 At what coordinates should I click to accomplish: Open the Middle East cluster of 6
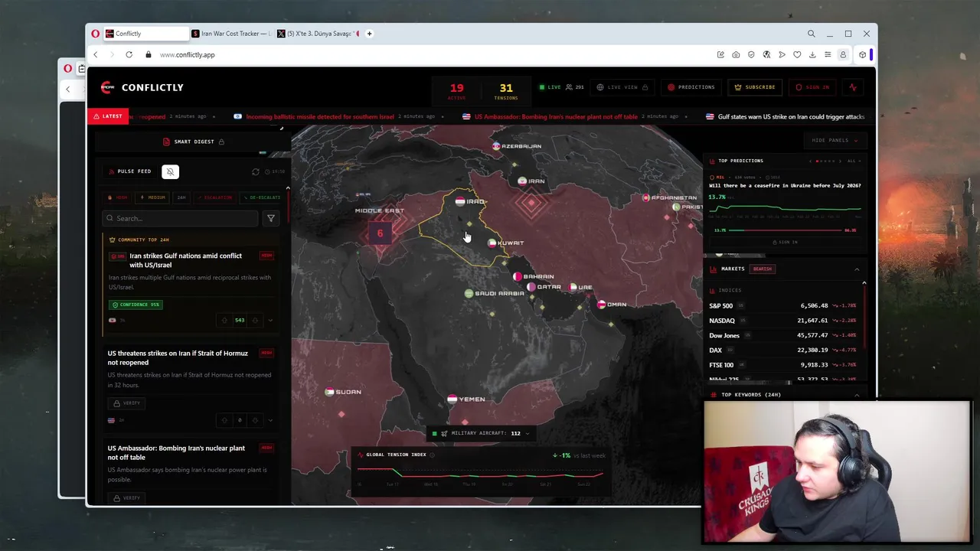click(x=380, y=233)
